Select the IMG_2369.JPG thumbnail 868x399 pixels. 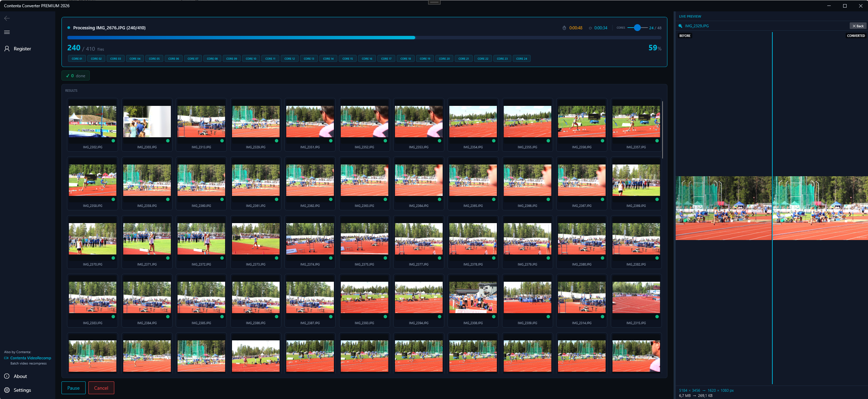636,180
